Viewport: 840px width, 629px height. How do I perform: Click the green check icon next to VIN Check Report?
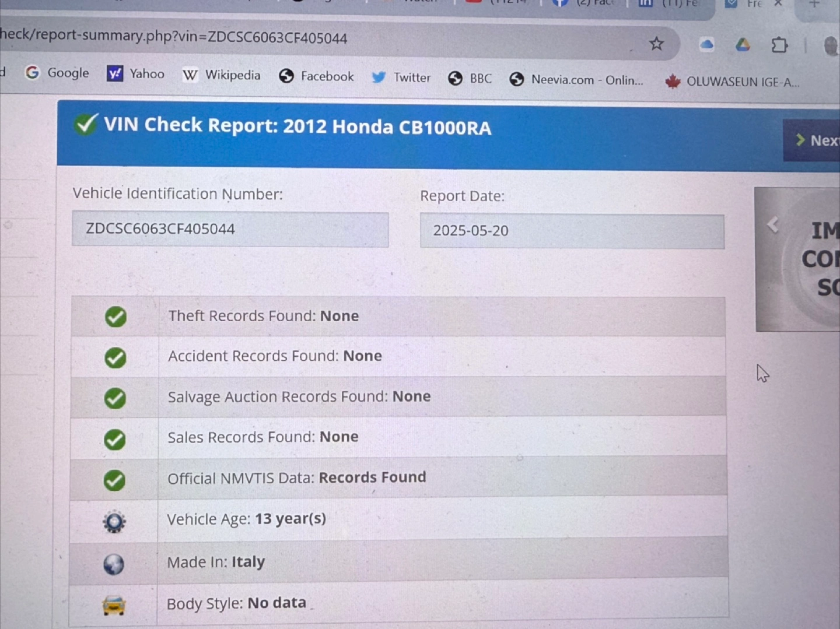click(86, 124)
